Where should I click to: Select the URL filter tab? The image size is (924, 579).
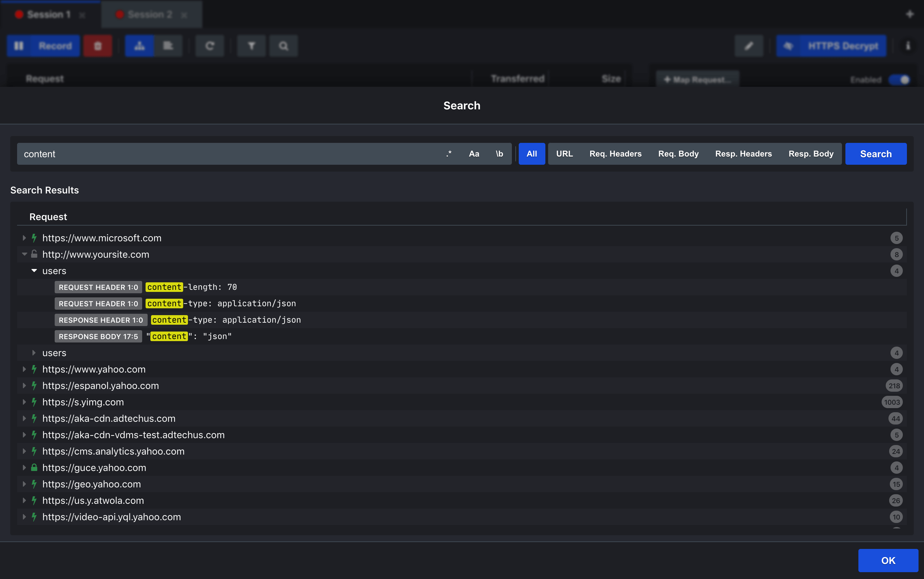(x=564, y=154)
